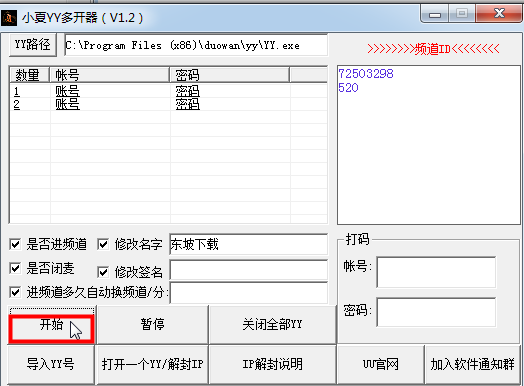Toggle the 修改名字 checkbox

click(103, 244)
